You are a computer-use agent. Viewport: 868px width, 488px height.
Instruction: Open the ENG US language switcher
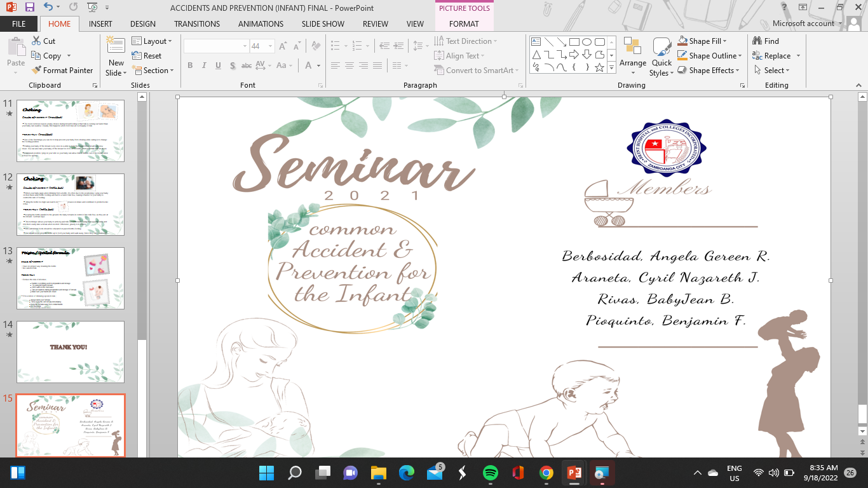click(x=734, y=473)
